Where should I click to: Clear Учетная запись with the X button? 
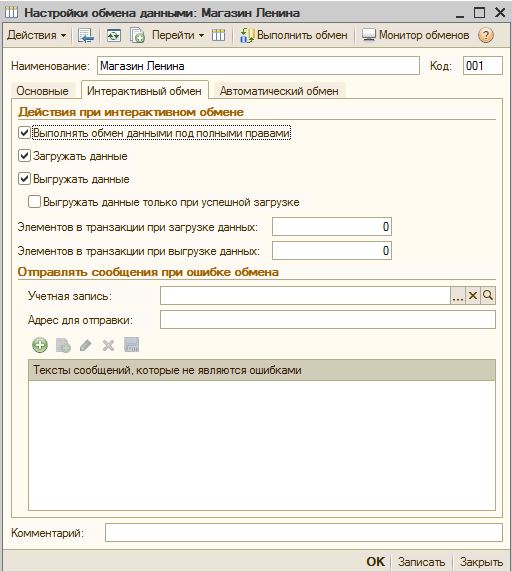(x=473, y=295)
